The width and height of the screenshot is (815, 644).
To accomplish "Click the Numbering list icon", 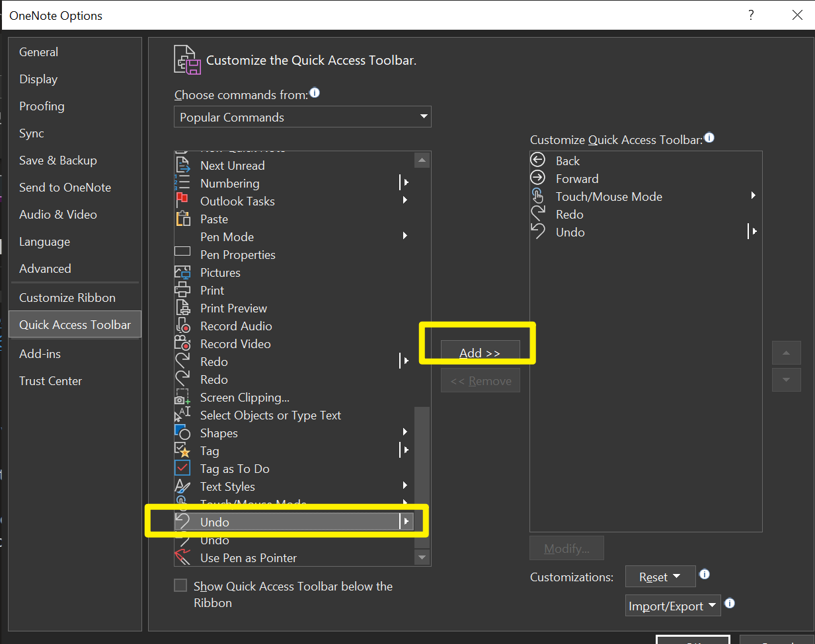I will pos(182,183).
